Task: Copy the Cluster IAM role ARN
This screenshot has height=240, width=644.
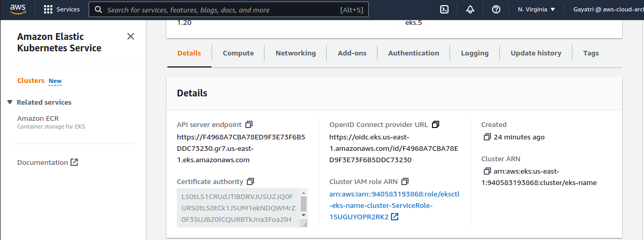Action: pyautogui.click(x=405, y=181)
